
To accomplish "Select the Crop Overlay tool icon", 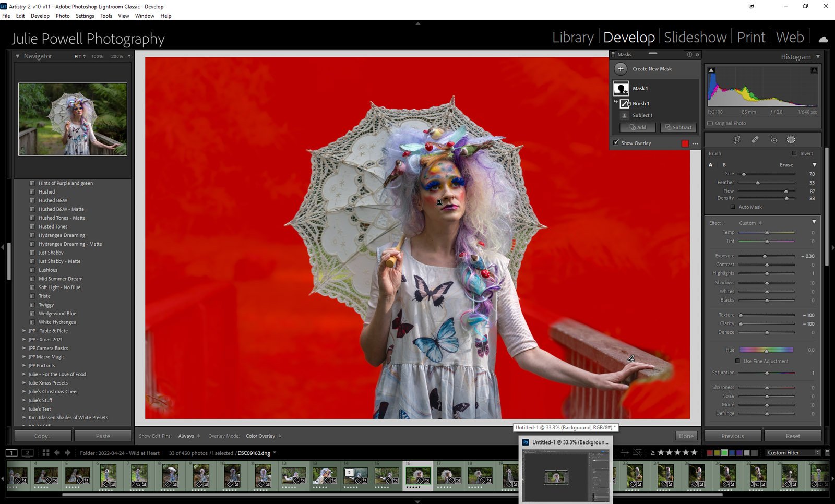I will point(737,139).
